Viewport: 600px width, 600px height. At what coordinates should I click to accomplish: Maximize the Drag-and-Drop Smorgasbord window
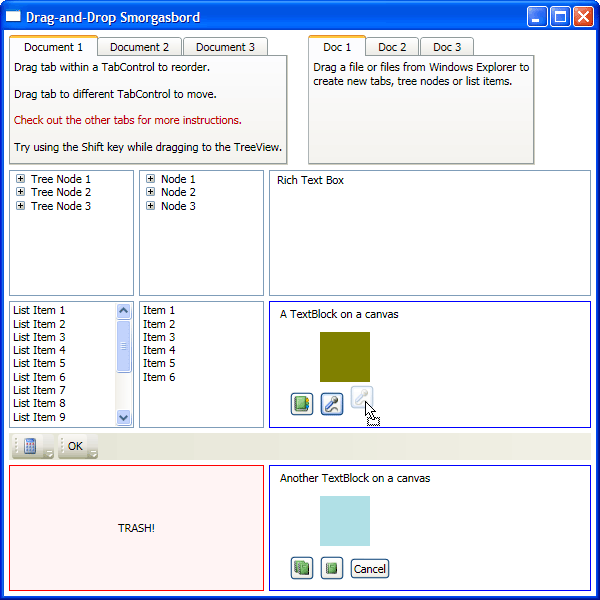(x=560, y=17)
